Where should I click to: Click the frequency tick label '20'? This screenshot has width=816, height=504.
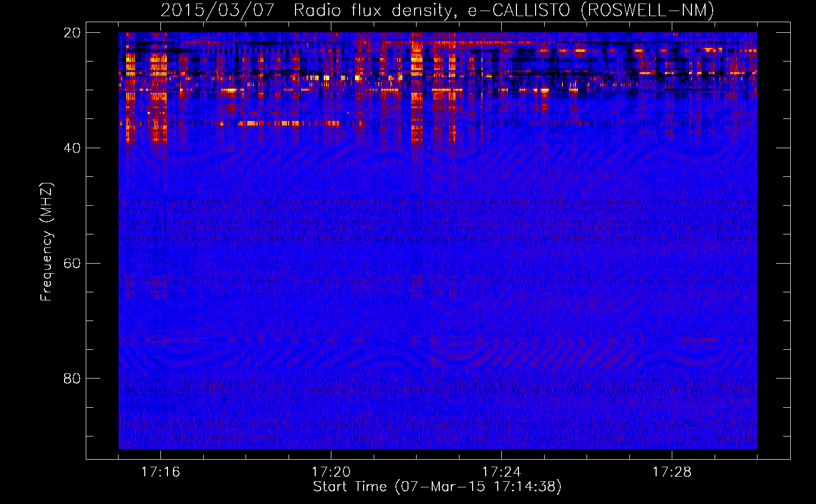pos(72,33)
